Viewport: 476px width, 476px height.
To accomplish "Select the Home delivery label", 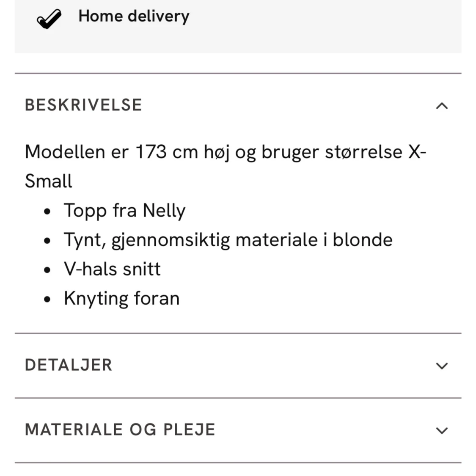I will click(134, 16).
